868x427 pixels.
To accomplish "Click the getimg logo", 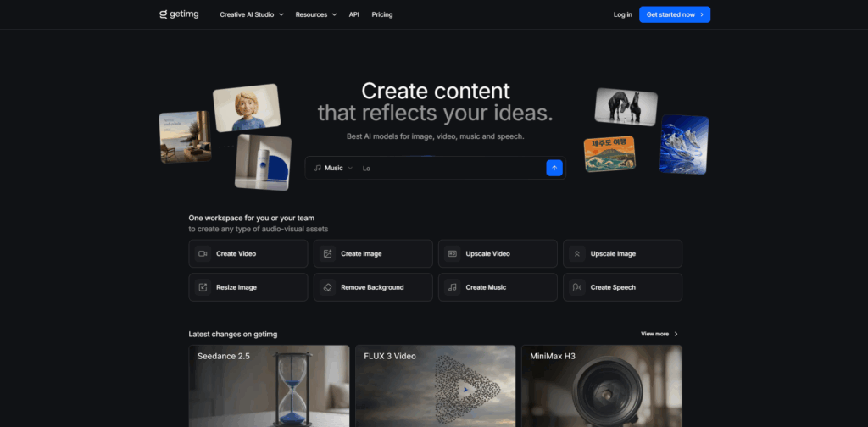I will coord(179,14).
